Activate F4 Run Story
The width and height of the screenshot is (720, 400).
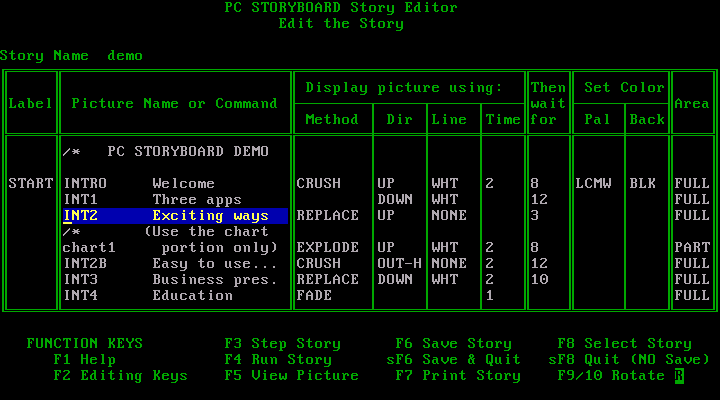278,360
